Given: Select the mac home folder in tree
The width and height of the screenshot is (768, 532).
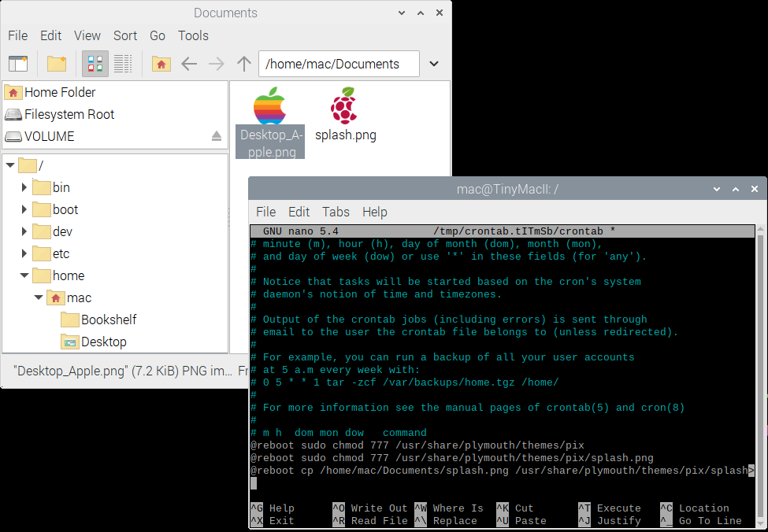Looking at the screenshot, I should click(x=69, y=297).
